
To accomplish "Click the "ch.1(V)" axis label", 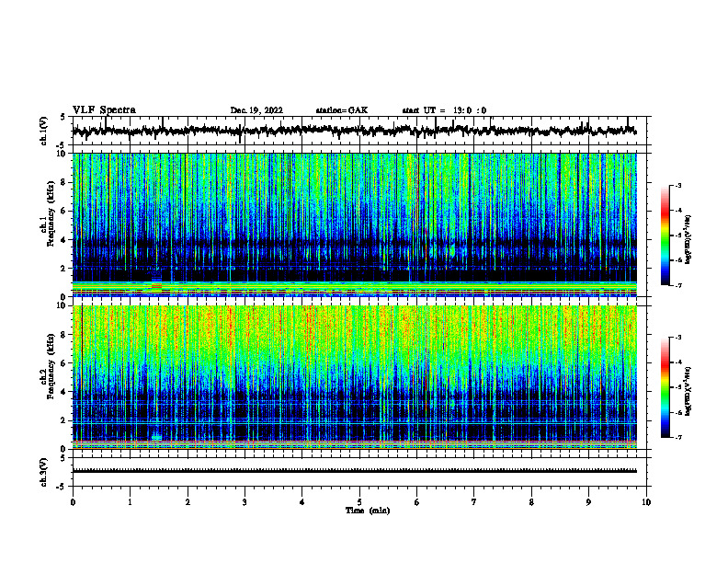I will 44,131.
